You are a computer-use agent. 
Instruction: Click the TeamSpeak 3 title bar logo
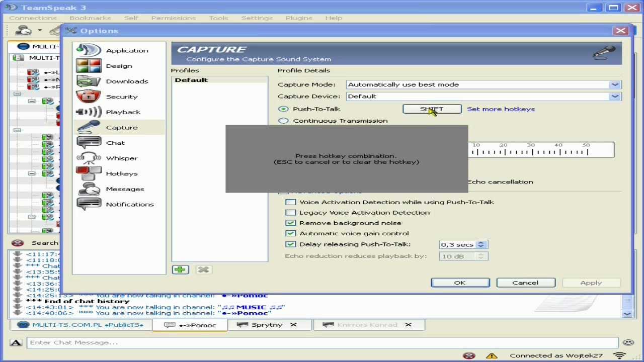(x=11, y=8)
